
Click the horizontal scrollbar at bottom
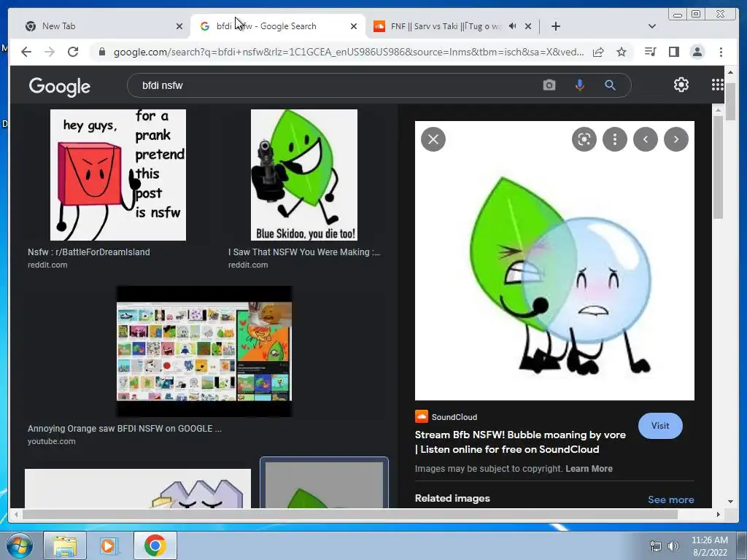[x=350, y=514]
